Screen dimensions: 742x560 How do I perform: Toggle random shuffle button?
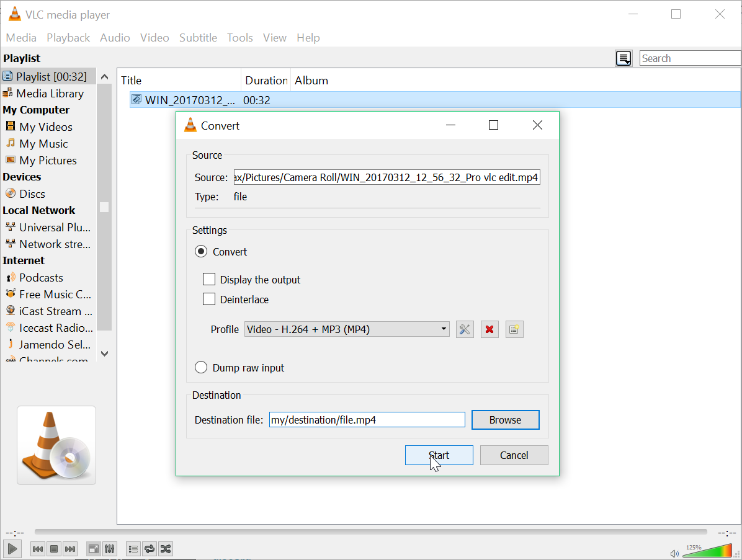166,549
